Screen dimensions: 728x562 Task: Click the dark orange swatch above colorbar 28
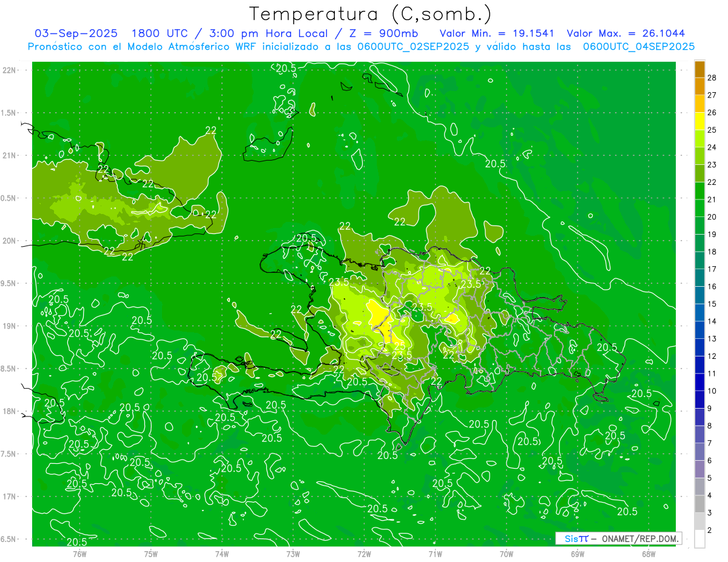(699, 69)
